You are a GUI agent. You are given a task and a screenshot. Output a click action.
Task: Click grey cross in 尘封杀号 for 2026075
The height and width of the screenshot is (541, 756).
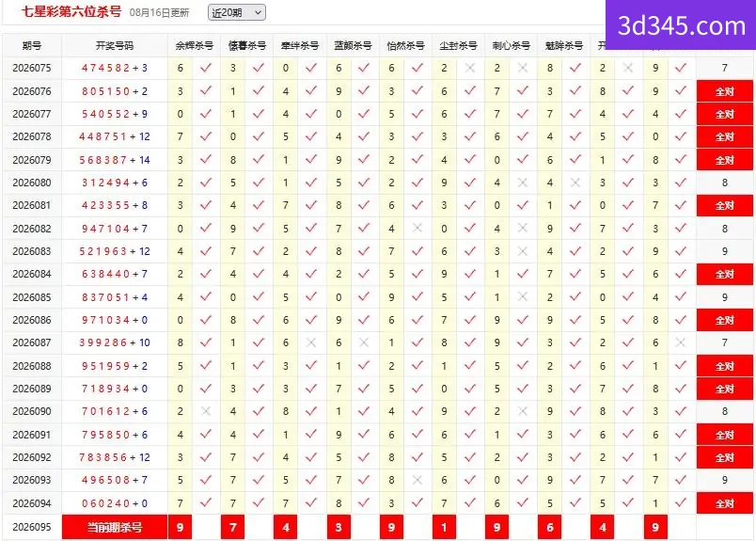click(x=470, y=68)
